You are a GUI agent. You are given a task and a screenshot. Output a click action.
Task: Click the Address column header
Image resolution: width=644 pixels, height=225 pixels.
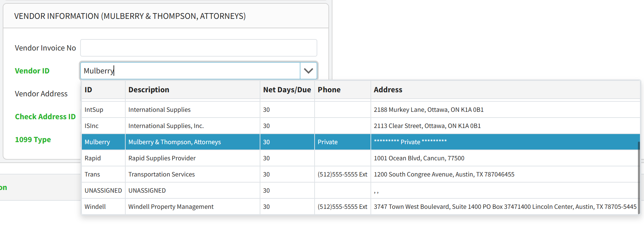point(388,90)
